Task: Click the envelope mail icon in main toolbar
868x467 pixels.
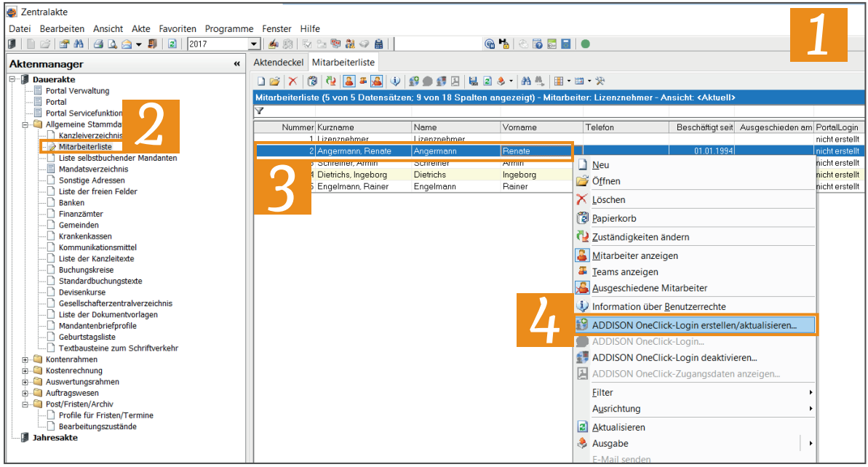Action: click(x=127, y=44)
